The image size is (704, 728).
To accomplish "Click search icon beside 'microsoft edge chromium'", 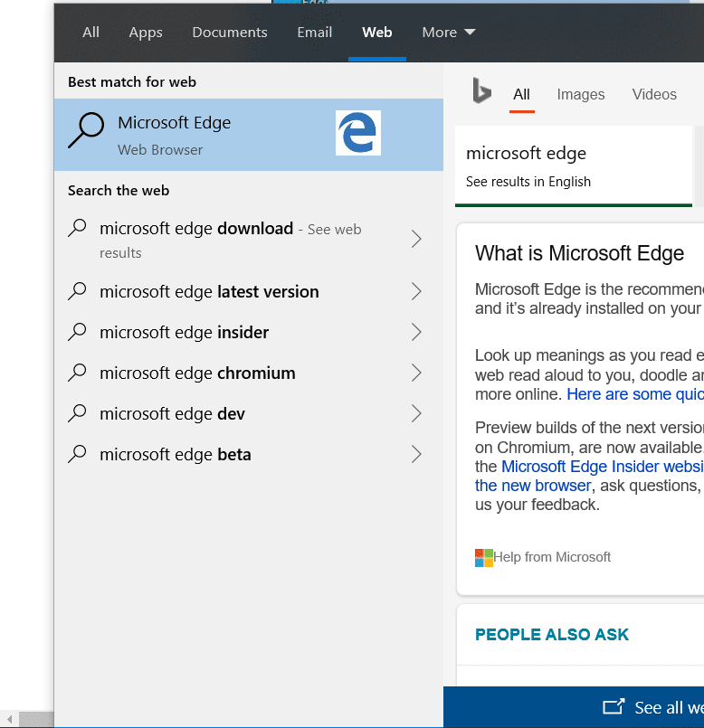I will pos(77,373).
